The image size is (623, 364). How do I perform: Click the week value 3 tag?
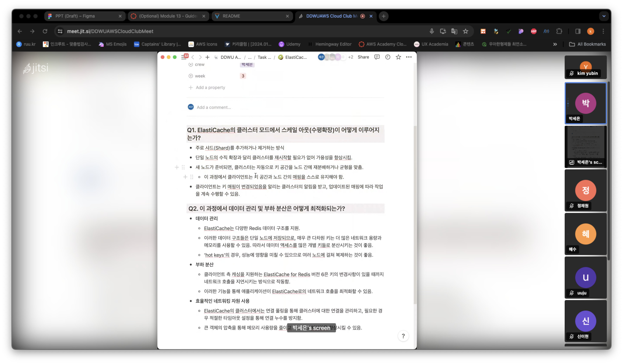tap(243, 76)
